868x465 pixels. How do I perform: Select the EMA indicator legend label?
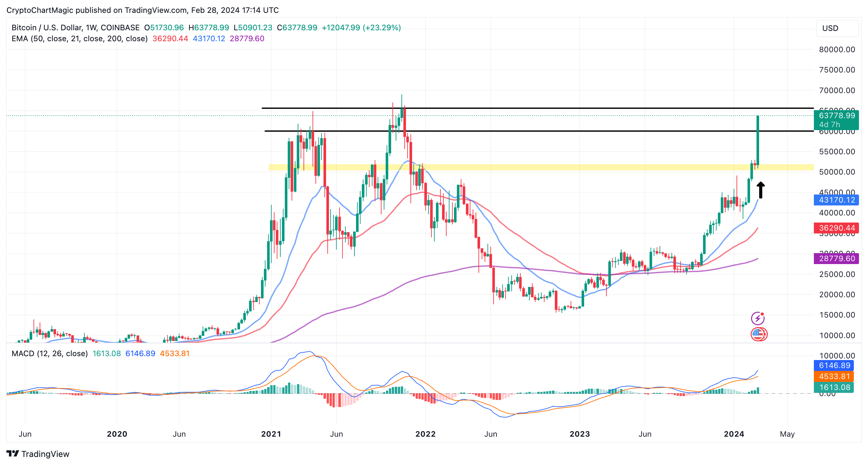pos(80,39)
